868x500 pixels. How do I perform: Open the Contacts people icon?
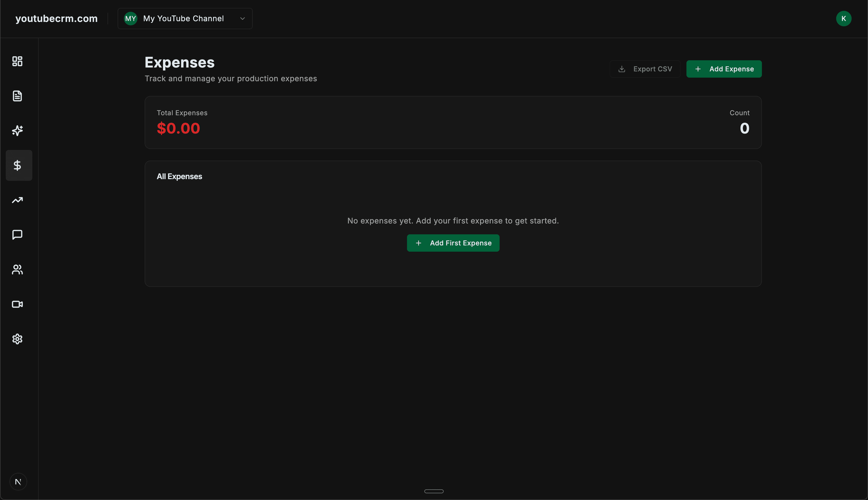pos(18,270)
